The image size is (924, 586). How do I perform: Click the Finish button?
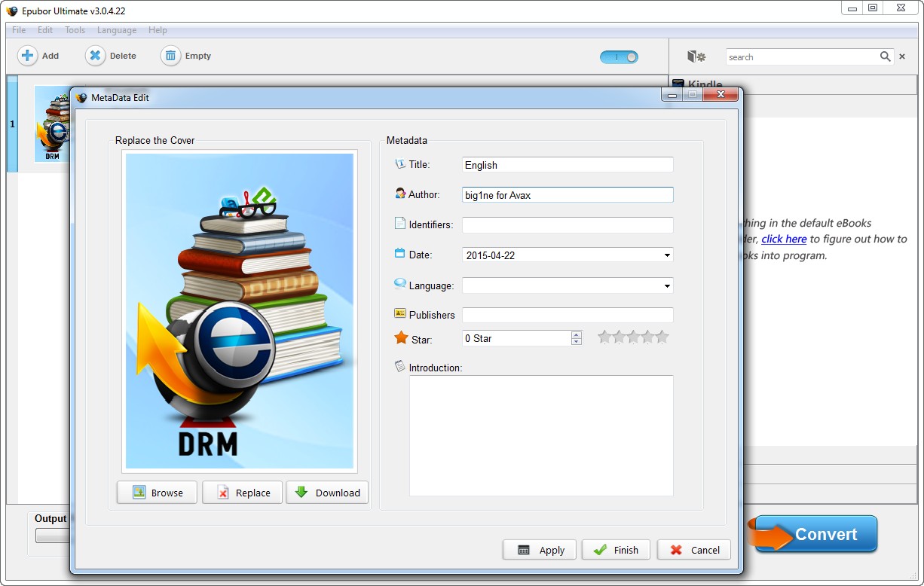point(615,550)
